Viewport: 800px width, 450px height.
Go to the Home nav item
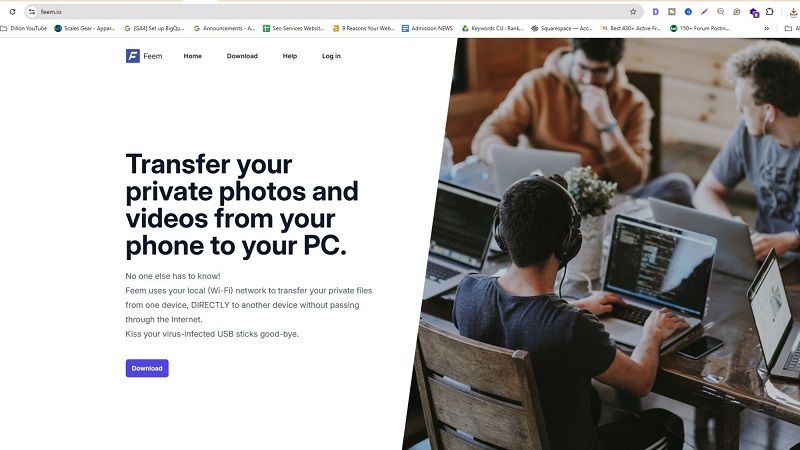pos(192,56)
